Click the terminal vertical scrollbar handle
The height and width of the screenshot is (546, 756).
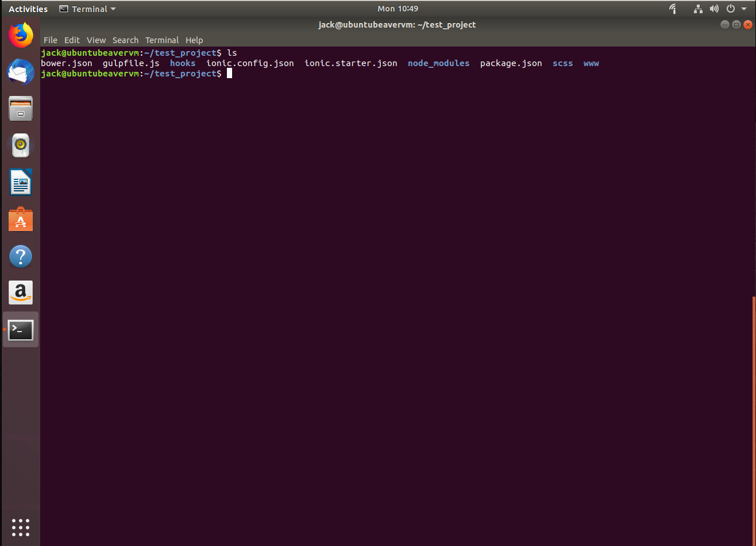tap(754, 421)
